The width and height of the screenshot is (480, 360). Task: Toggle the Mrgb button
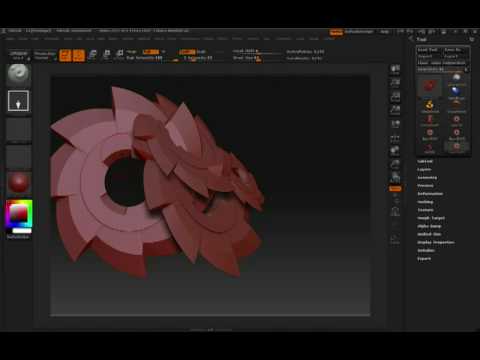[x=132, y=52]
